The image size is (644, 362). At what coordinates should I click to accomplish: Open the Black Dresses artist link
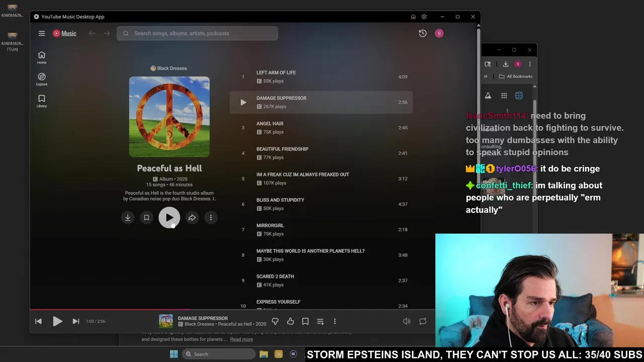click(x=169, y=68)
